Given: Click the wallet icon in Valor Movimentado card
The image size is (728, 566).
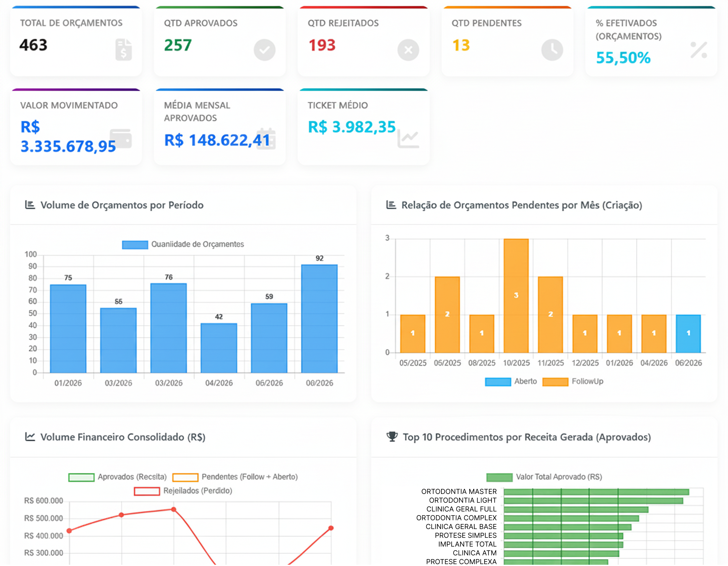Looking at the screenshot, I should [121, 139].
